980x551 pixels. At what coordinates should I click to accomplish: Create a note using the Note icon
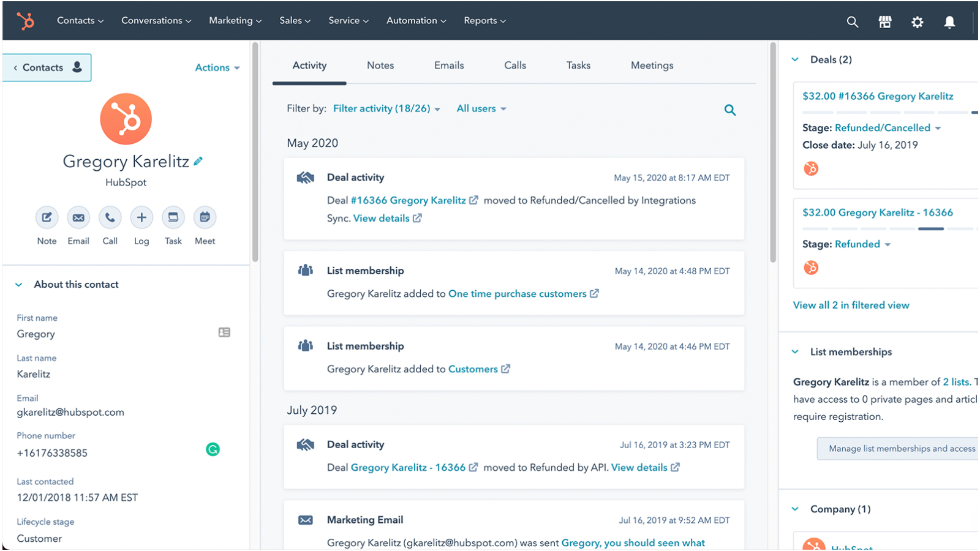pos(46,217)
